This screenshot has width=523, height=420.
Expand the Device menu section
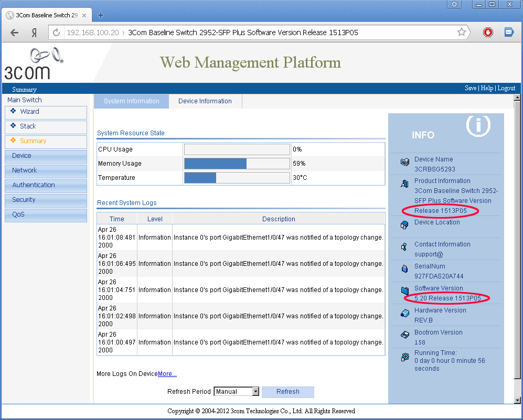pos(46,156)
